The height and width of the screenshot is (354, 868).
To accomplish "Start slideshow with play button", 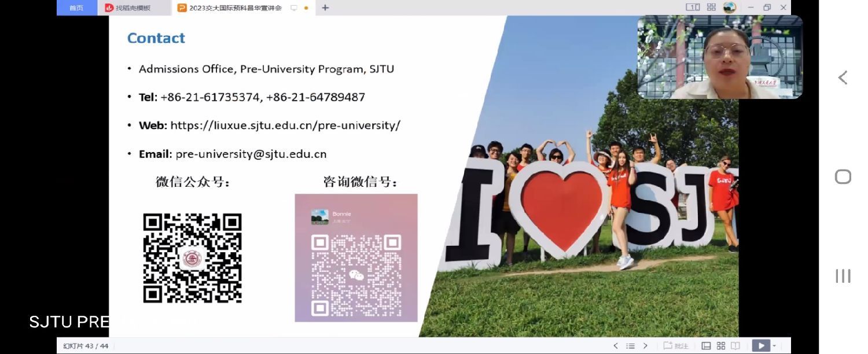I will (x=760, y=346).
